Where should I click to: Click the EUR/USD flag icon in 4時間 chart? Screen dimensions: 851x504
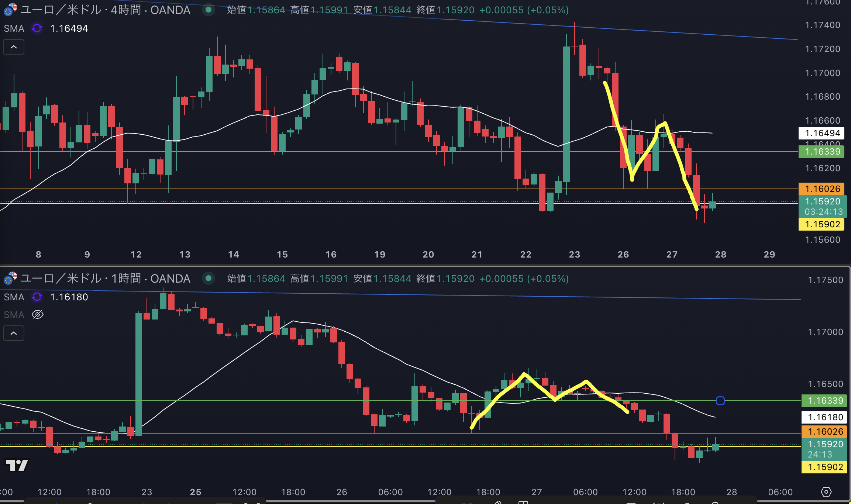(10, 10)
